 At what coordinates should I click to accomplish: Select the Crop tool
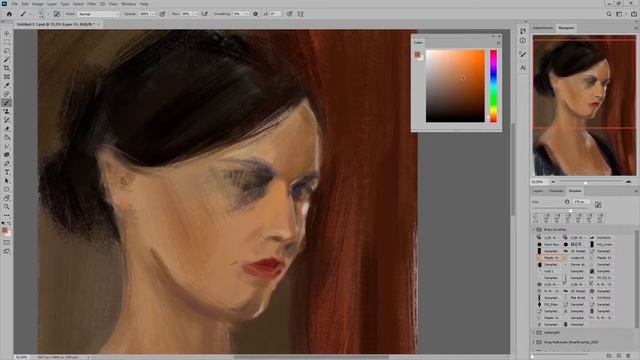click(7, 68)
